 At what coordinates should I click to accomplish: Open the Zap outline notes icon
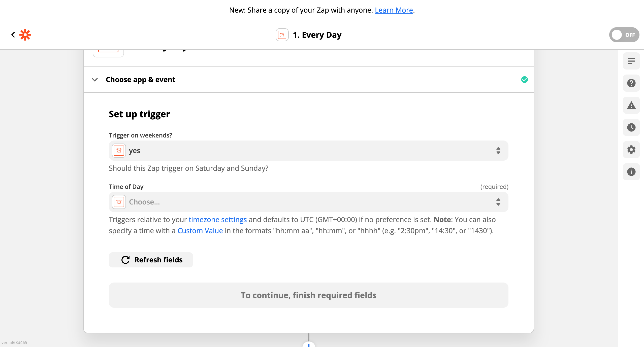click(631, 61)
